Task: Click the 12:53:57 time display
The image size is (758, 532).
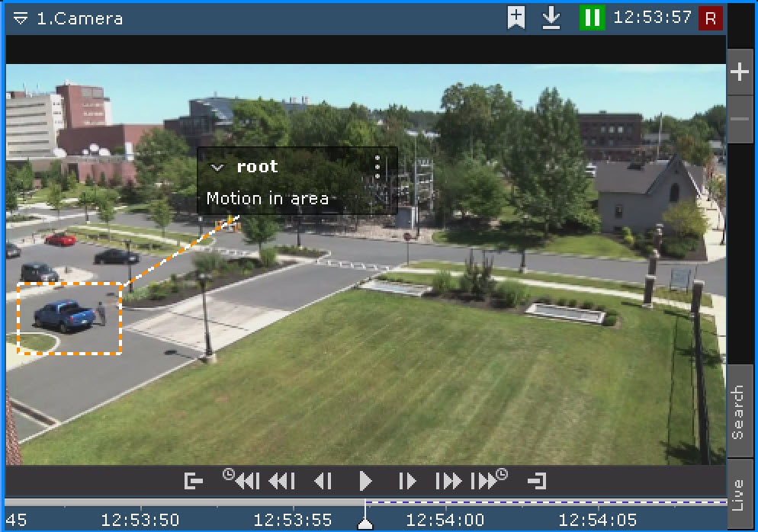Action: click(652, 18)
